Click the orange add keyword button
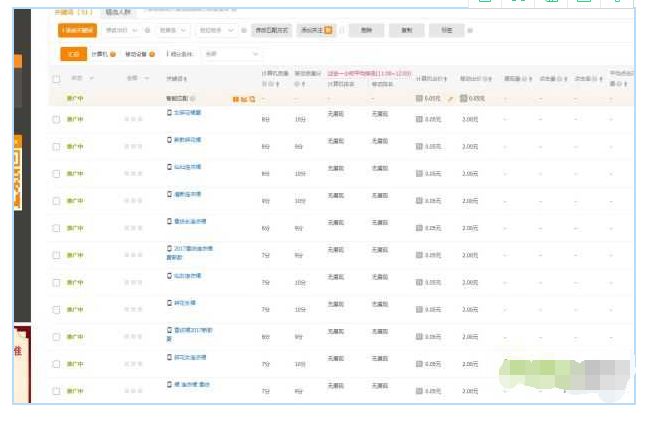The height and width of the screenshot is (421, 647). [x=78, y=31]
